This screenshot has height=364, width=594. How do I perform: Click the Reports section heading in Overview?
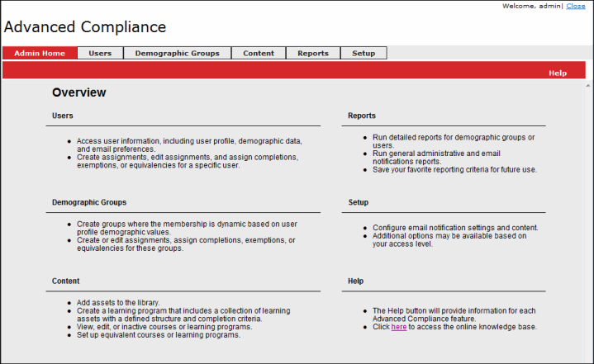pyautogui.click(x=362, y=116)
